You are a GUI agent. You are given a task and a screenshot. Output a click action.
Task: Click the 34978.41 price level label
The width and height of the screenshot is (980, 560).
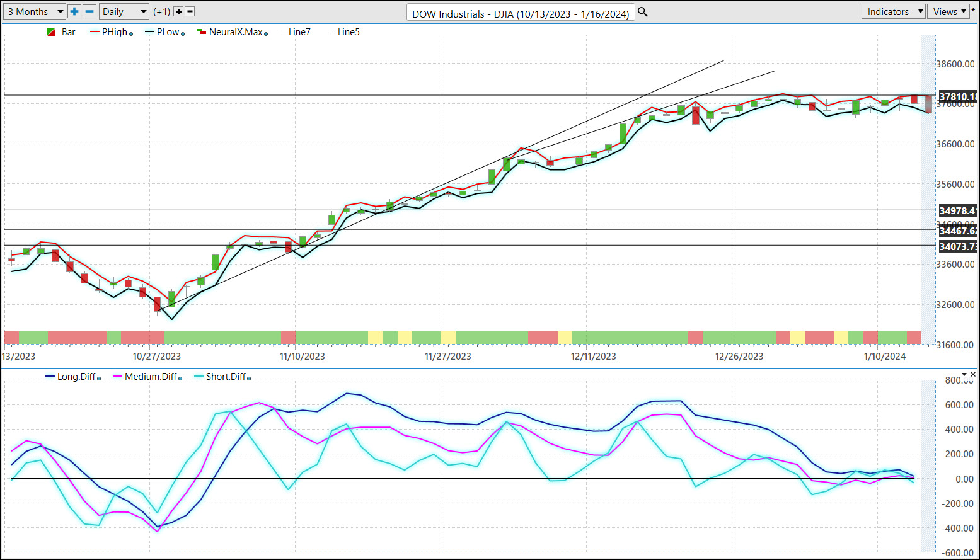tap(958, 211)
